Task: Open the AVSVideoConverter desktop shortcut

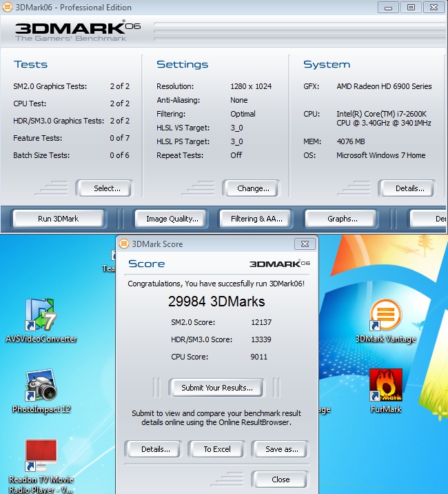Action: click(x=41, y=320)
